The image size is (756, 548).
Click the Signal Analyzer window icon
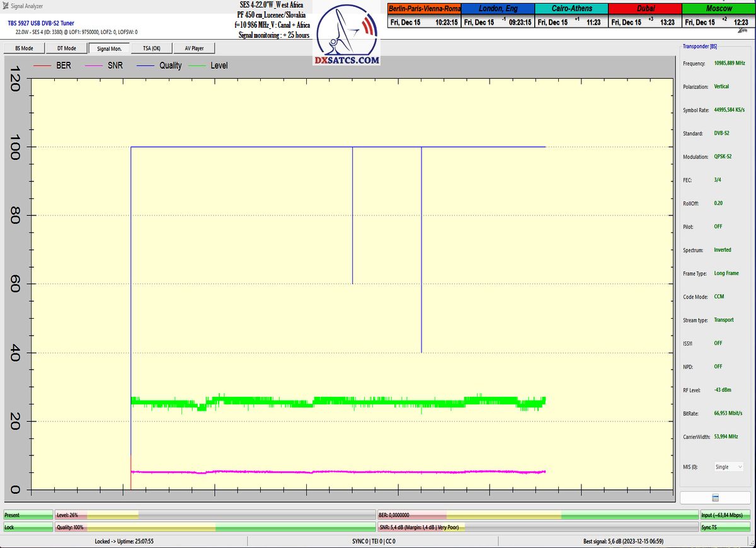5,6
